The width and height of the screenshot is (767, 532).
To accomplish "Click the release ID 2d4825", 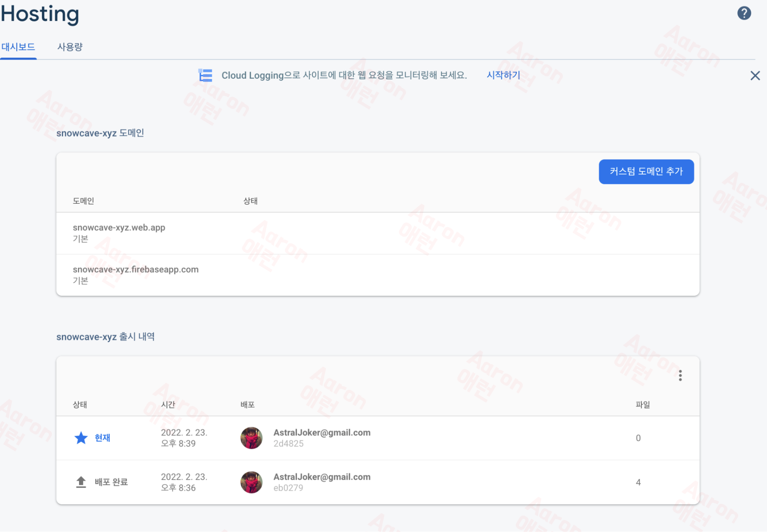I will pyautogui.click(x=288, y=444).
